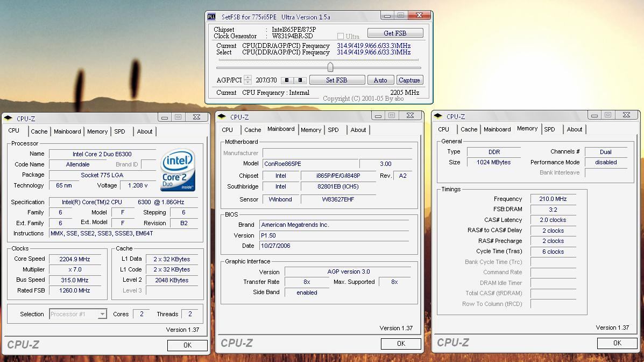Click the Rated FSB value '1260.0 MHz'
Image resolution: width=644 pixels, height=362 pixels.
(75, 290)
